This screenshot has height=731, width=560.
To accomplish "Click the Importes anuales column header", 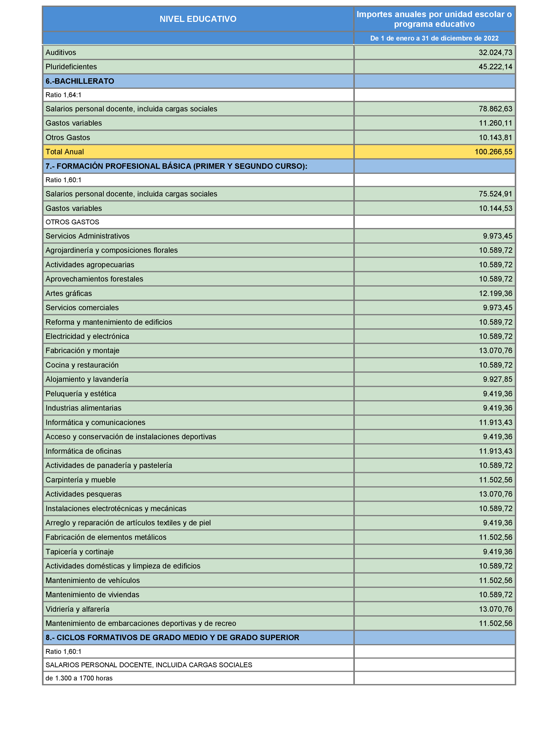I will pos(434,19).
